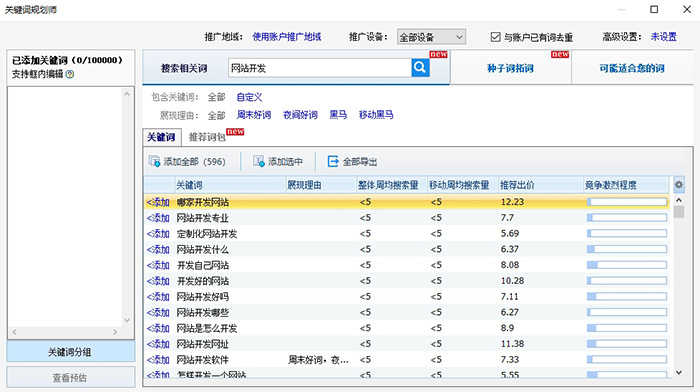Select 全部 for 展现理由
This screenshot has width=700, height=392.
pos(217,115)
